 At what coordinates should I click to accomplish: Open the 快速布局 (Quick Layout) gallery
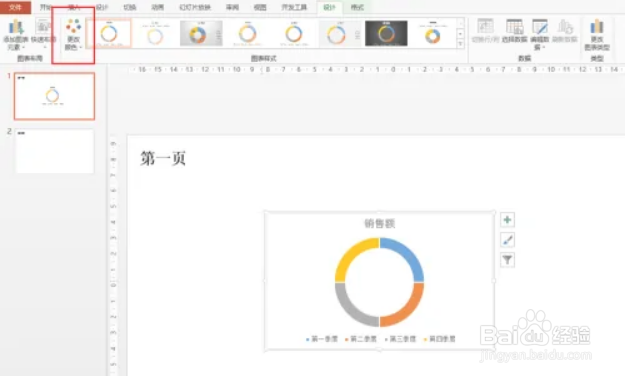[43, 34]
